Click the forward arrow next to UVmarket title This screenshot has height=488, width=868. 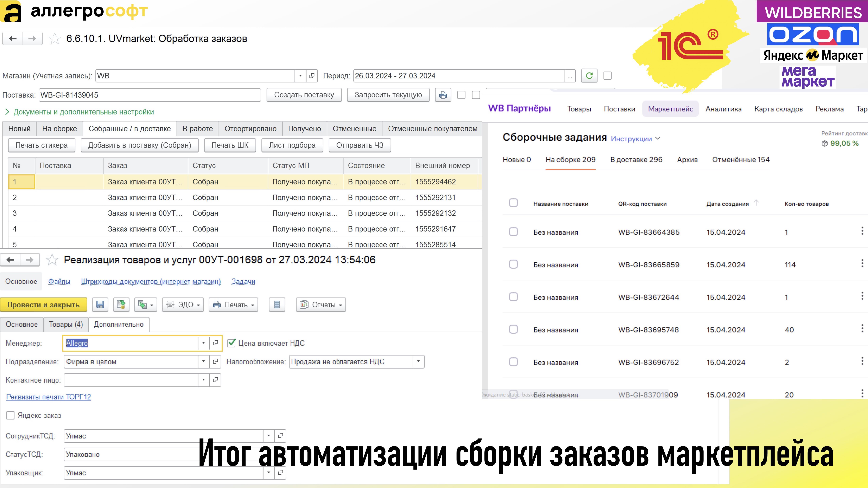coord(32,38)
